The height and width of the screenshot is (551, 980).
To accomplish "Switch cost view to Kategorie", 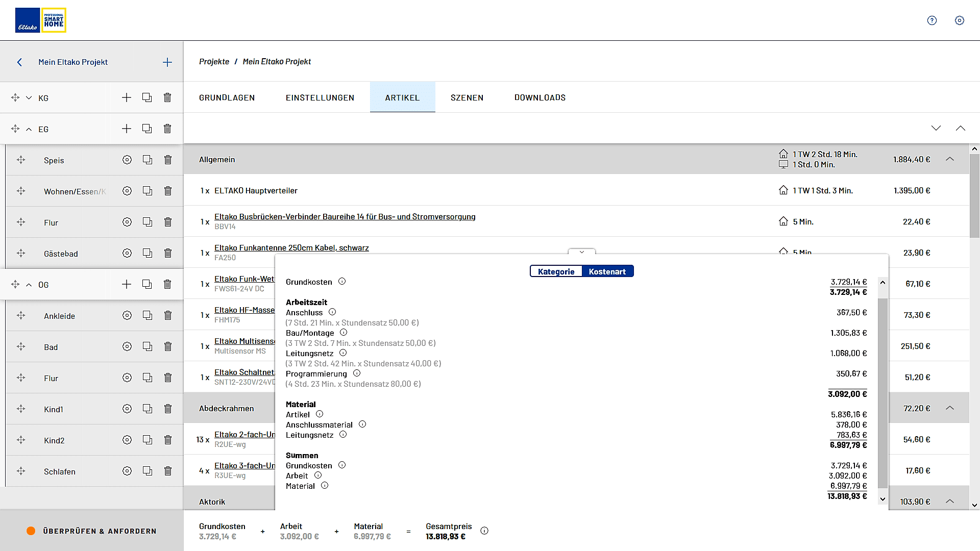I will pos(556,271).
